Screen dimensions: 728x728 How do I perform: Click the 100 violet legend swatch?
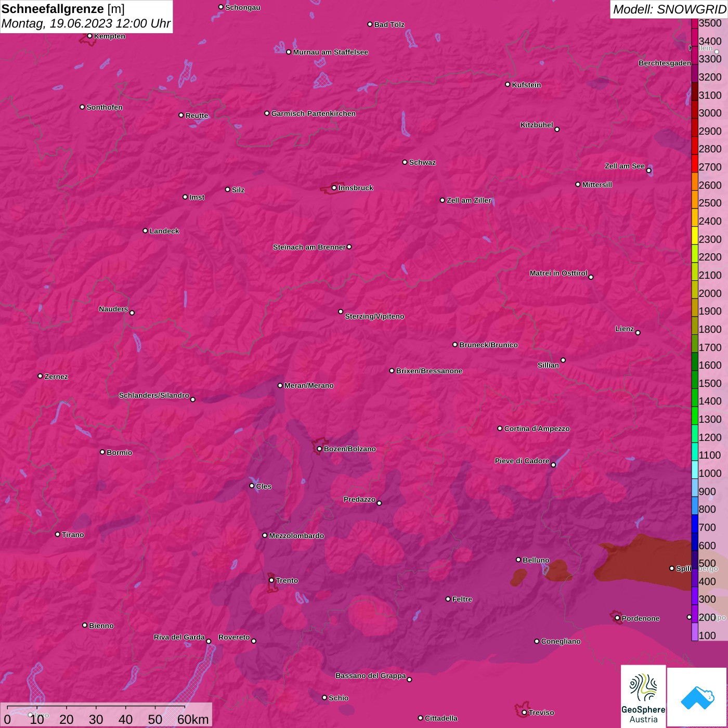point(695,632)
